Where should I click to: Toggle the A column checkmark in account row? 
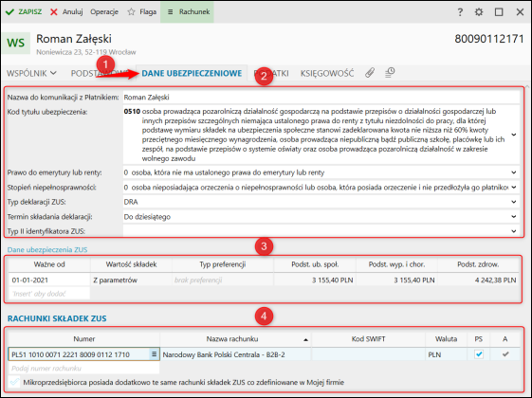(x=505, y=354)
